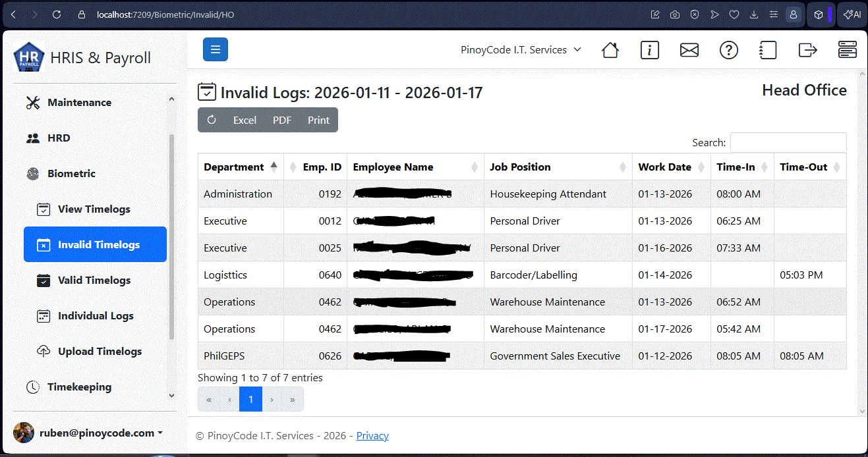868x457 pixels.
Task: Click the site lock icon in address bar
Action: click(x=82, y=14)
